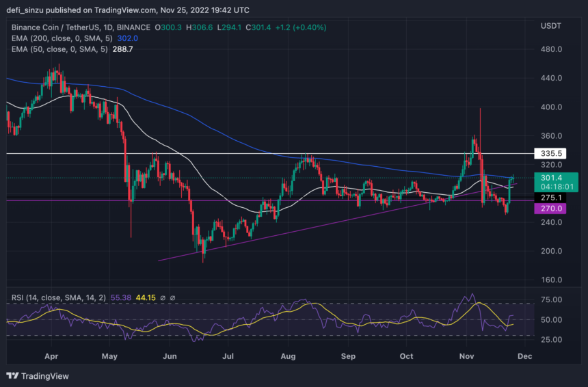The height and width of the screenshot is (387, 588).
Task: Click the Binance Coin / TetherUS symbol title
Action: point(77,27)
